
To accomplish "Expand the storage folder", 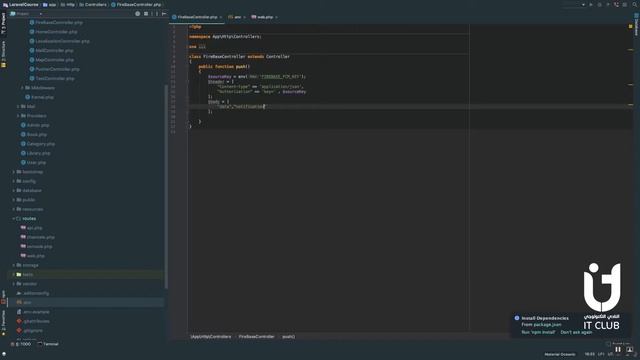I will coord(13,265).
